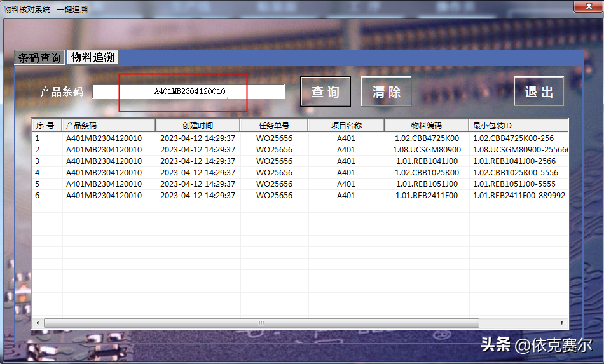This screenshot has width=604, height=364.
Task: Click project name A401 in row 6
Action: [x=346, y=196]
